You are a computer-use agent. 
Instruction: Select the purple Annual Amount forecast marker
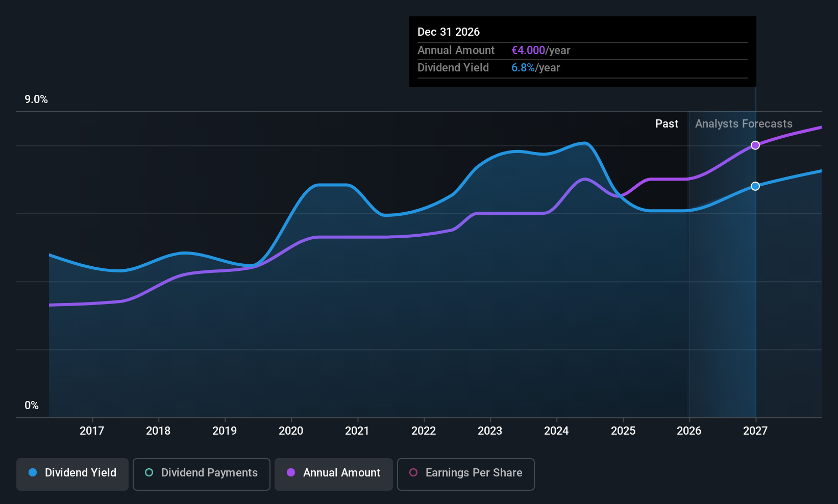coord(755,145)
